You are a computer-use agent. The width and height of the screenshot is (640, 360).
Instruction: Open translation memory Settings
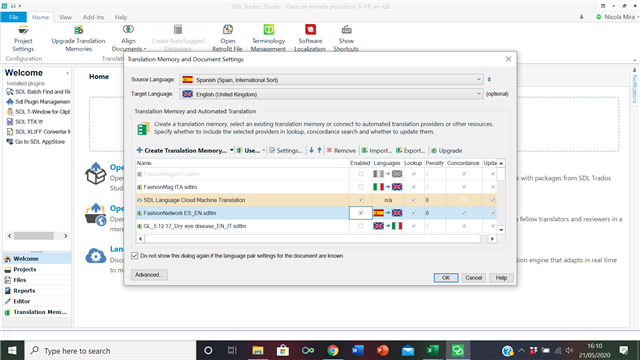coord(286,151)
